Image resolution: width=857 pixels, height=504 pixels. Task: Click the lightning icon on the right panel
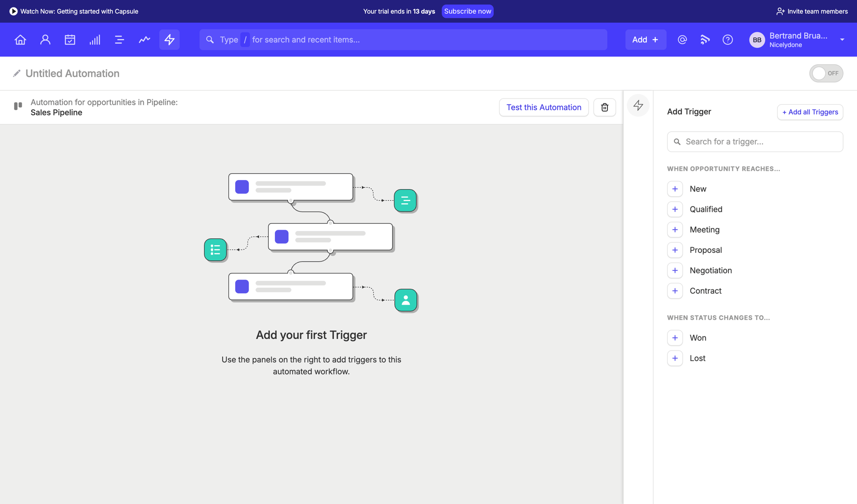pos(638,105)
